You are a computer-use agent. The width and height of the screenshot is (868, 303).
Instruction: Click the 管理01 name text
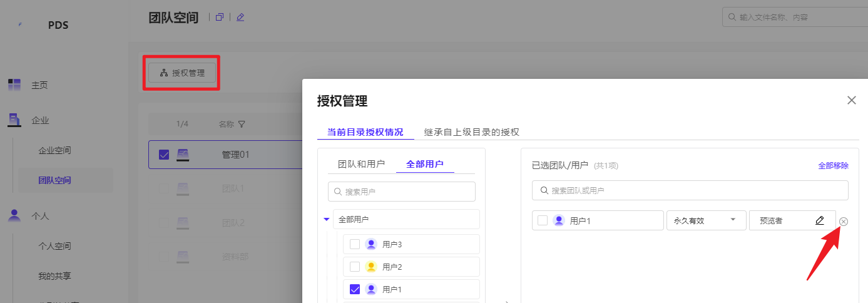(x=236, y=155)
